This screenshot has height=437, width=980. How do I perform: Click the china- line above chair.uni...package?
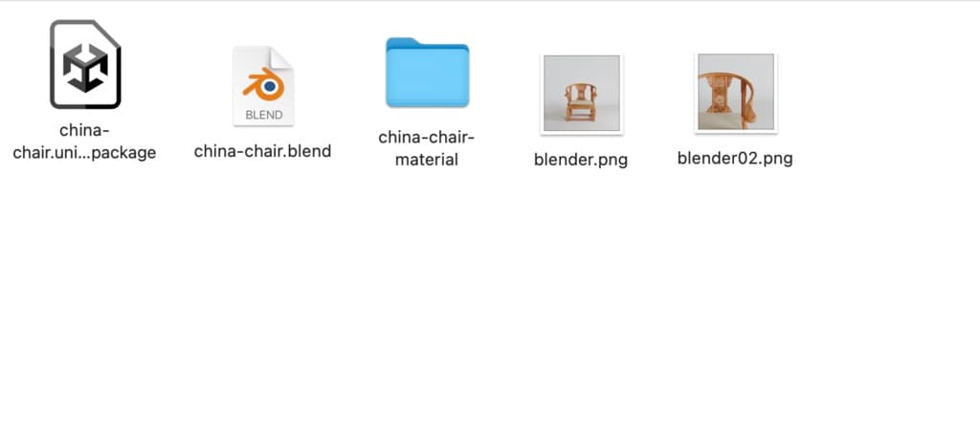(x=84, y=130)
